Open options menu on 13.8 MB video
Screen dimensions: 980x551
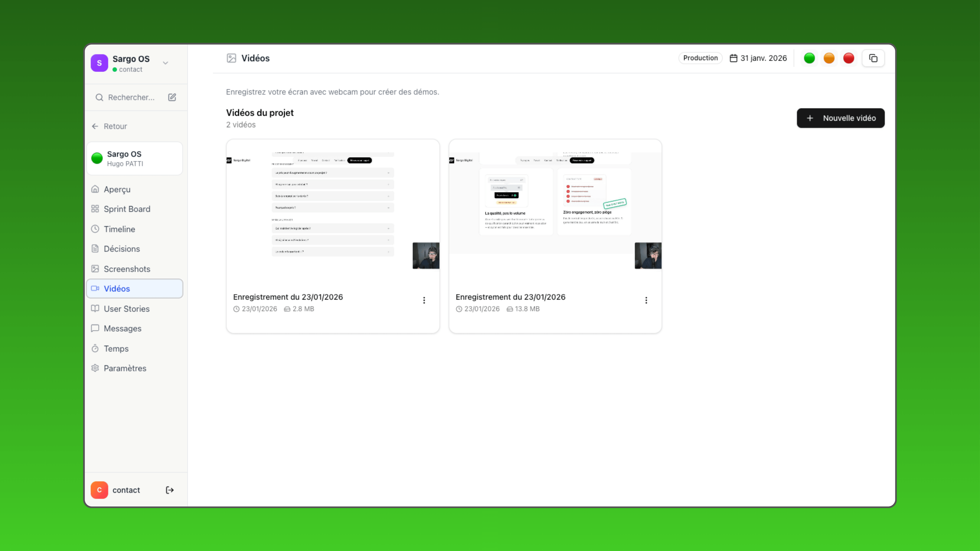[646, 300]
